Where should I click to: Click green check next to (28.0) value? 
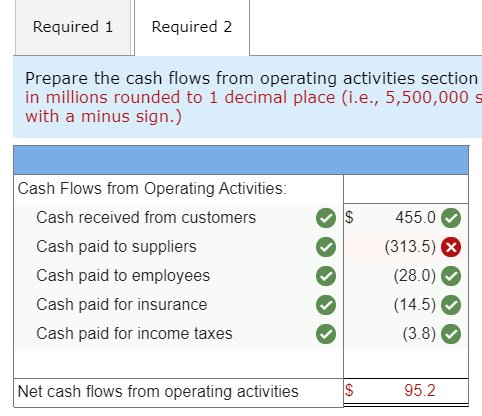[451, 276]
